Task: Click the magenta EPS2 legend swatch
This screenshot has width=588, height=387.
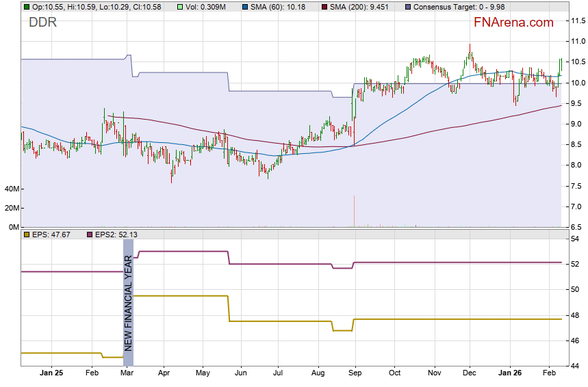Action: coord(89,235)
